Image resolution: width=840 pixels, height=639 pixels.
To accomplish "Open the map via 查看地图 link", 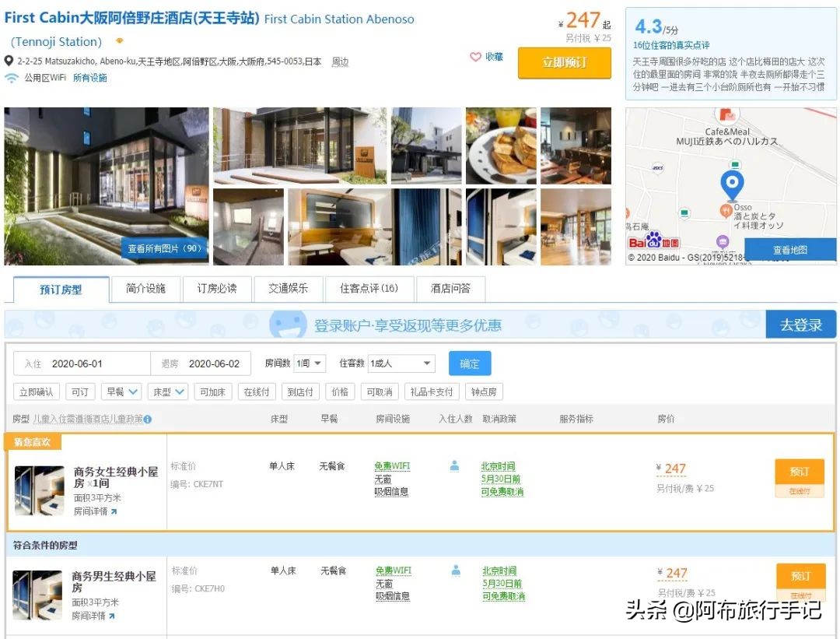I will click(793, 249).
